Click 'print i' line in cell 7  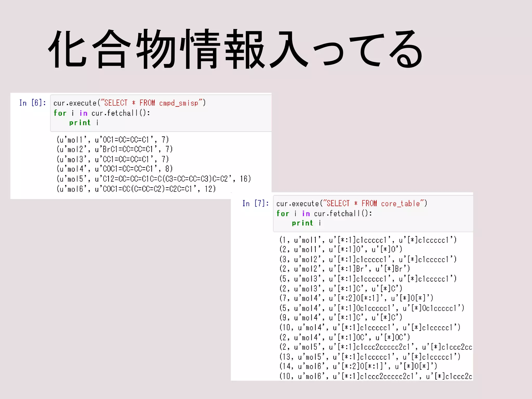306,223
